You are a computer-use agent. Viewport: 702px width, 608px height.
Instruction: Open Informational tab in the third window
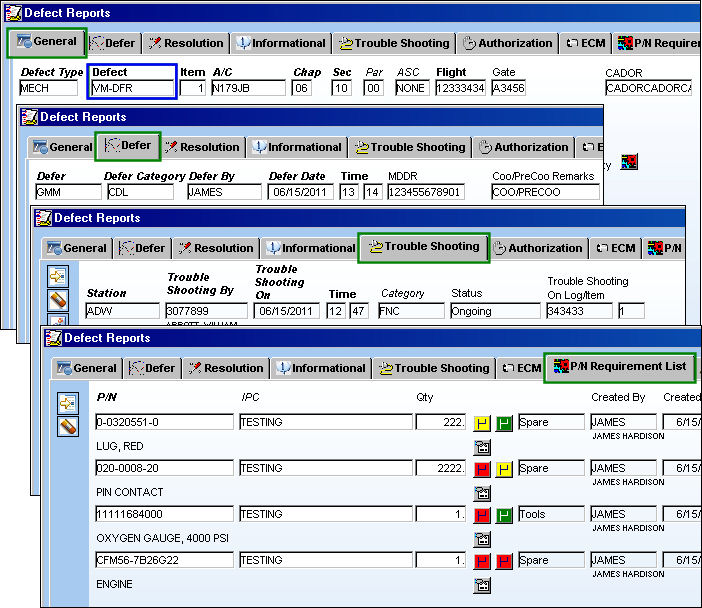(310, 248)
